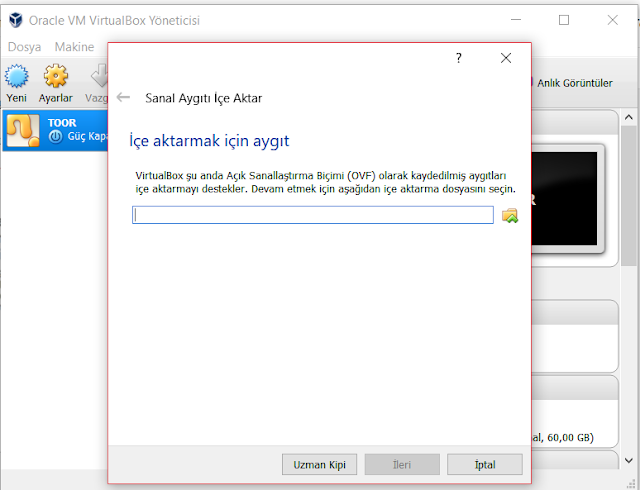Screen dimensions: 640x490
Task: Open the Dosya menu
Action: [24, 47]
